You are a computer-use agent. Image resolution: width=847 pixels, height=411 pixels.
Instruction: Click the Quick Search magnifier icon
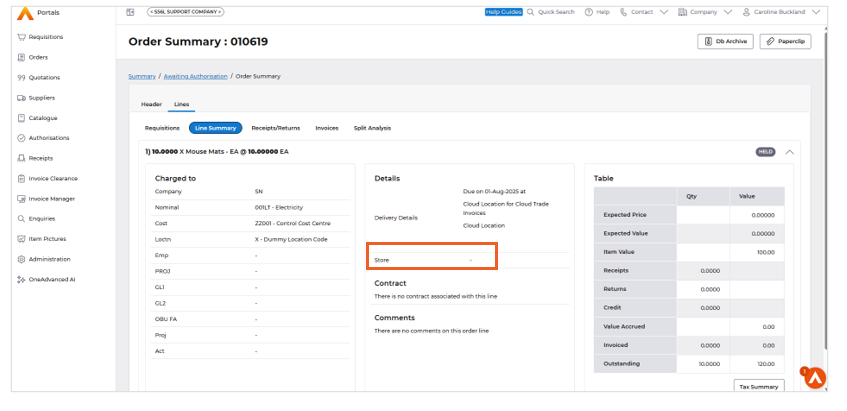tap(530, 12)
